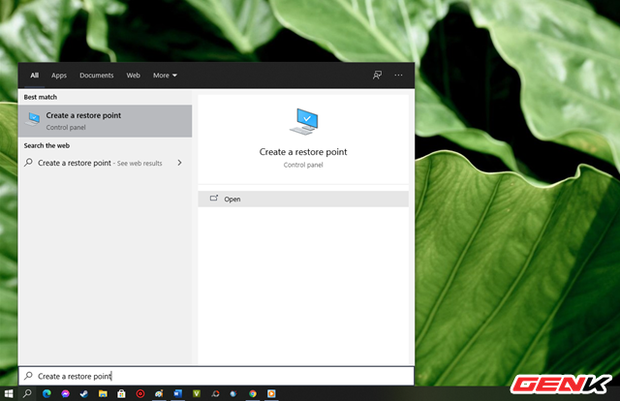Switch to the Apps search tab
The image size is (620, 401).
59,75
